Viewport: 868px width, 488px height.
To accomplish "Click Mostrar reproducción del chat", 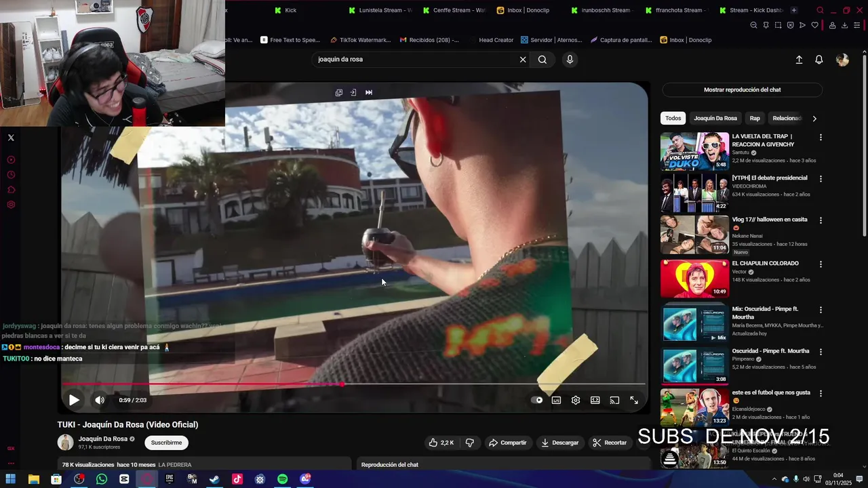I will [742, 89].
